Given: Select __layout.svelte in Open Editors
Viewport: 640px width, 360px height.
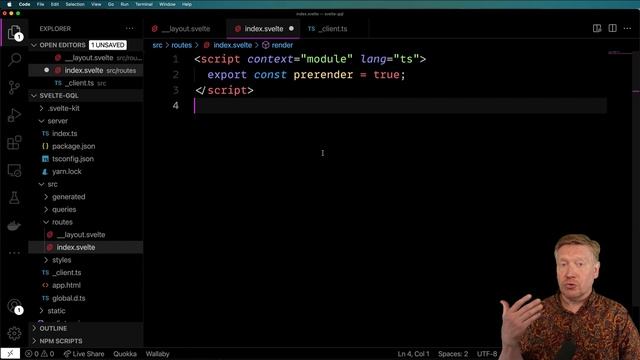Looking at the screenshot, I should (x=86, y=58).
